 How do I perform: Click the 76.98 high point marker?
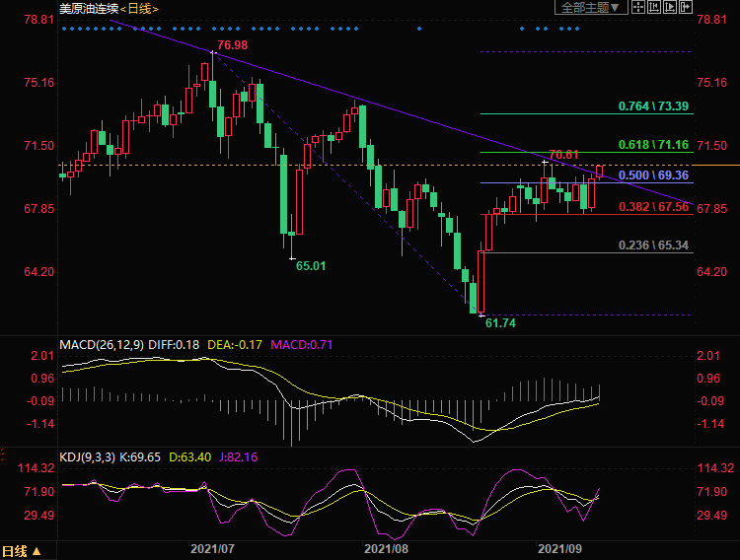coord(232,46)
